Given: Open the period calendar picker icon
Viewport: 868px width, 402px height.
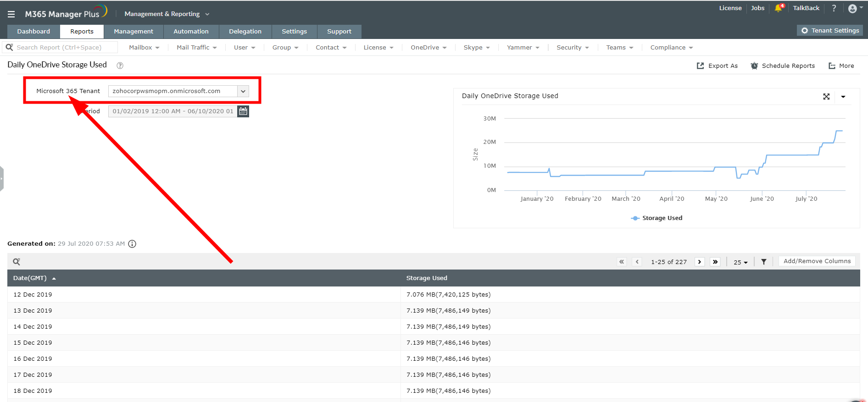Looking at the screenshot, I should point(243,111).
